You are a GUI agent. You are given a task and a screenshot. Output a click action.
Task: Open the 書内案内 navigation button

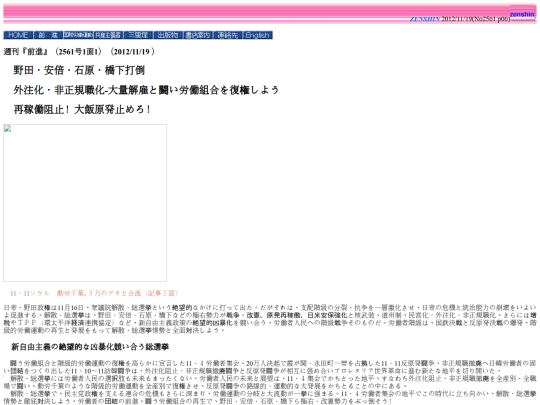click(x=198, y=35)
